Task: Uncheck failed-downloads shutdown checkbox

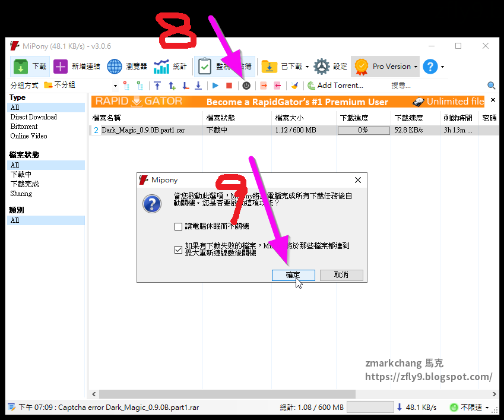Action: coord(179,250)
